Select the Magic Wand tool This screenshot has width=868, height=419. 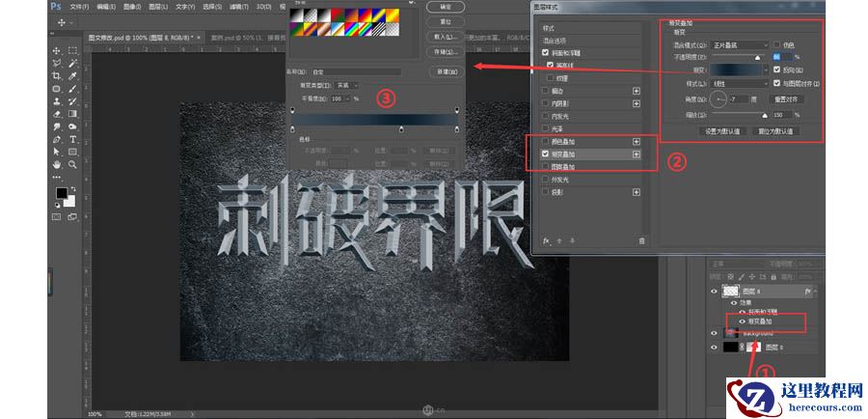(x=72, y=63)
